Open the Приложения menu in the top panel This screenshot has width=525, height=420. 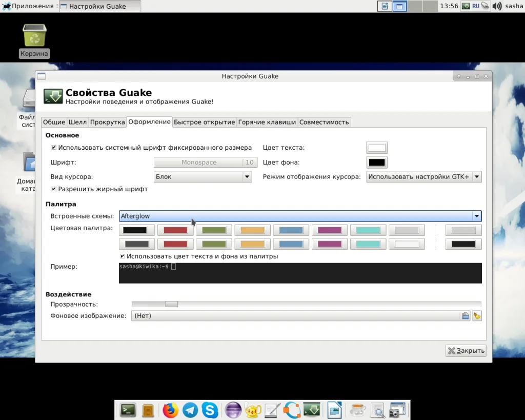[x=28, y=6]
